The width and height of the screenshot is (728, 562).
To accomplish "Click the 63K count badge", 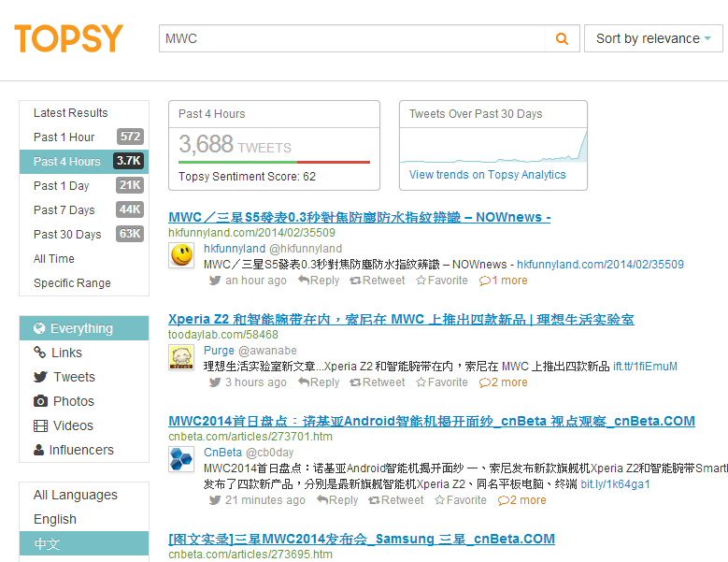I will click(x=130, y=234).
